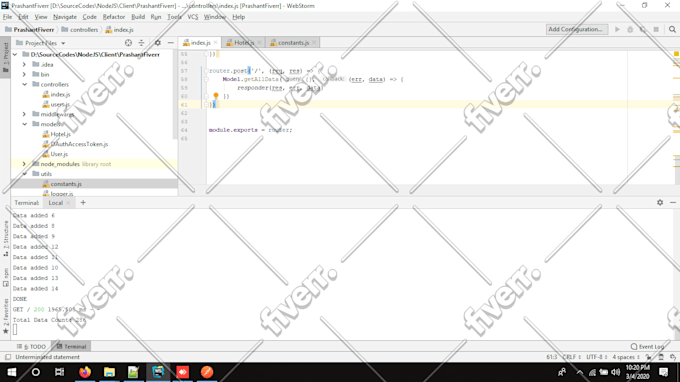This screenshot has height=382, width=680.
Task: Collapse the models folder
Action: click(x=24, y=124)
